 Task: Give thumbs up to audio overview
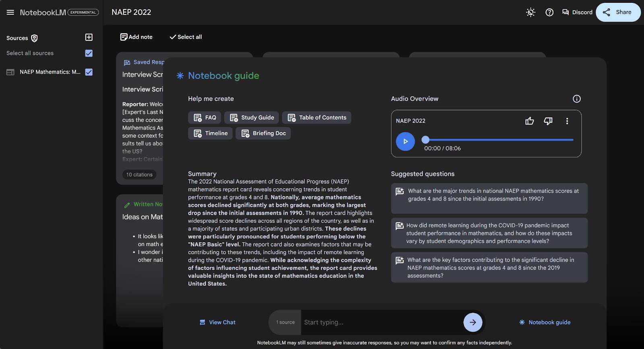pos(530,121)
